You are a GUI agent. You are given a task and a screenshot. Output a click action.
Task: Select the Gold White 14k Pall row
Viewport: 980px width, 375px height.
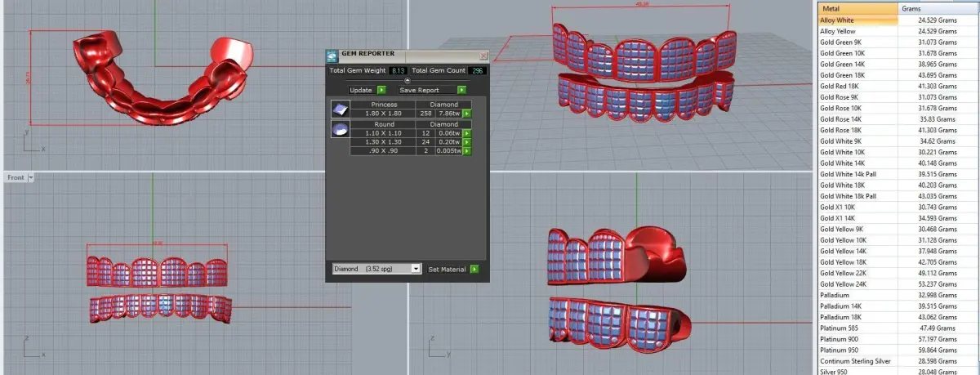point(898,174)
